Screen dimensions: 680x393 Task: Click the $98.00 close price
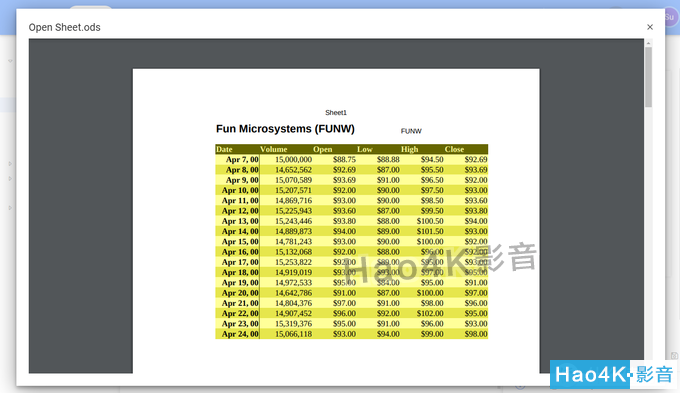476,334
